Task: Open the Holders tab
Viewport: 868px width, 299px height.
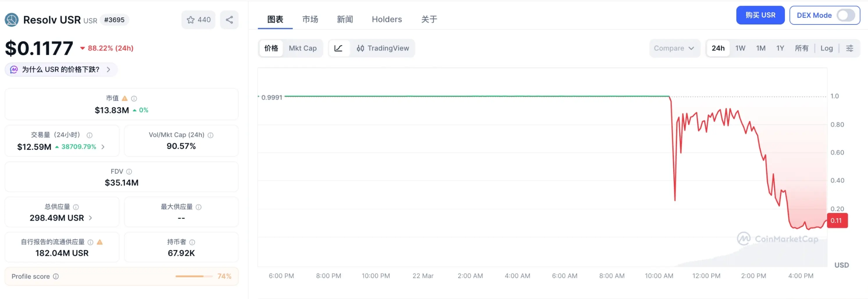Action: click(x=387, y=19)
